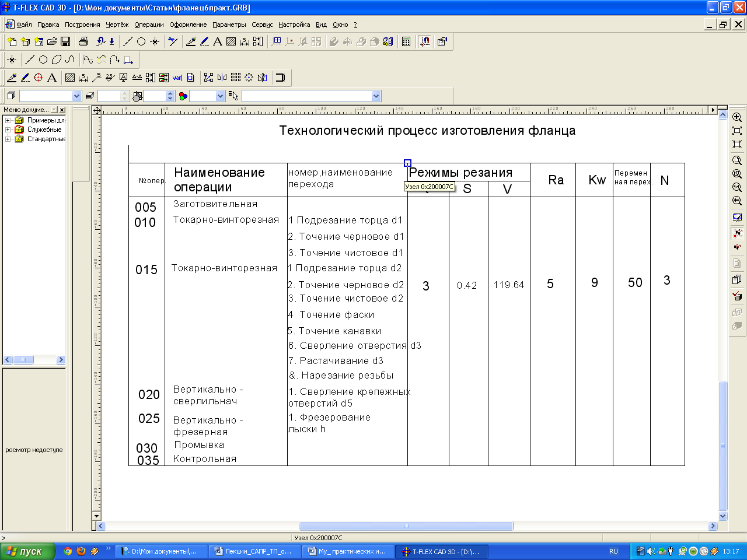Open the variables editor calculator icon
The width and height of the screenshot is (747, 560).
click(x=406, y=41)
